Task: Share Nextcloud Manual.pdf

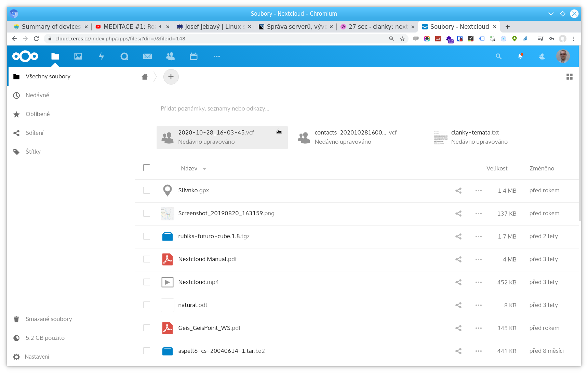Action: pos(458,259)
